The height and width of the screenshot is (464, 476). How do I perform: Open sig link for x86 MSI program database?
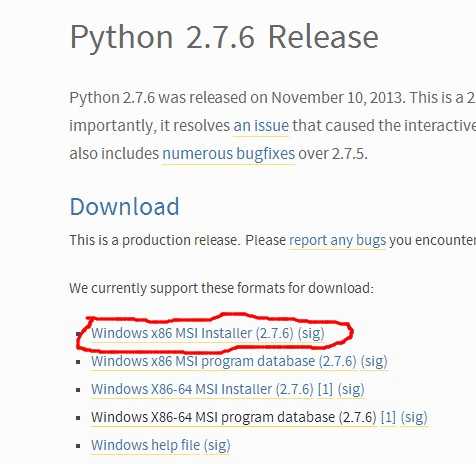[x=374, y=361]
